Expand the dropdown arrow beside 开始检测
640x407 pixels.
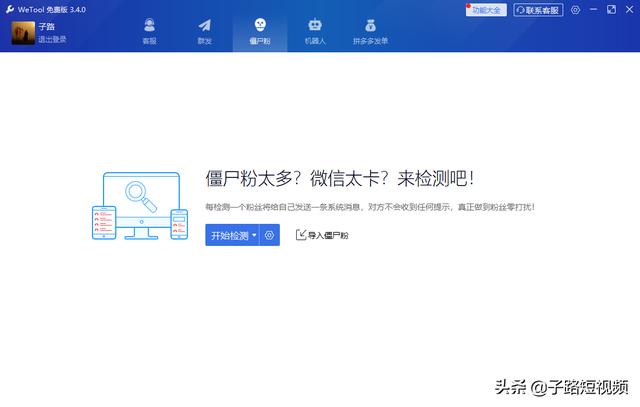coord(254,235)
